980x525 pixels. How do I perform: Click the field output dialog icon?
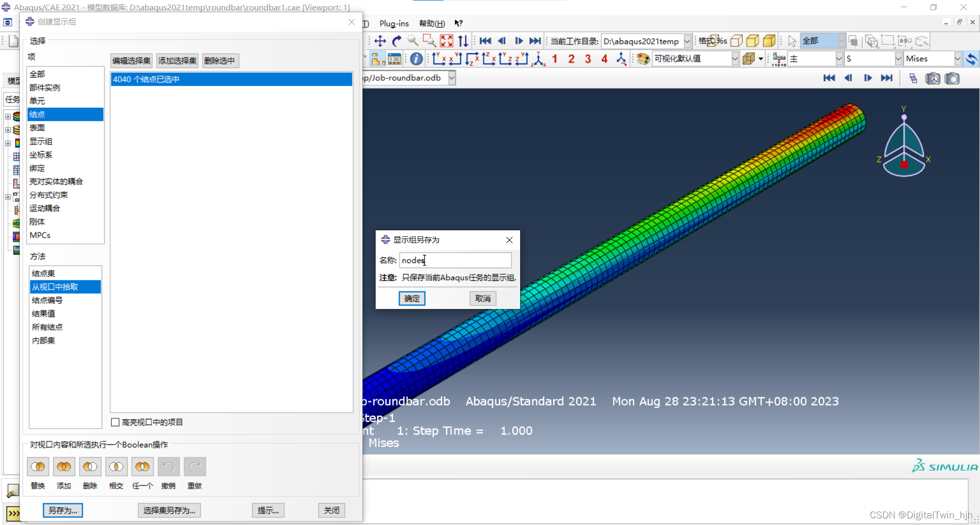click(779, 59)
